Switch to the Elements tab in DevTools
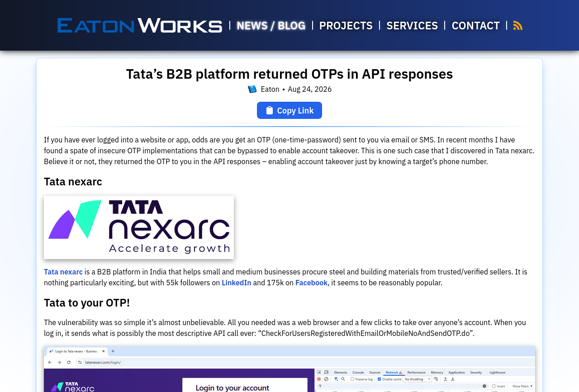The image size is (579, 392). point(340,372)
